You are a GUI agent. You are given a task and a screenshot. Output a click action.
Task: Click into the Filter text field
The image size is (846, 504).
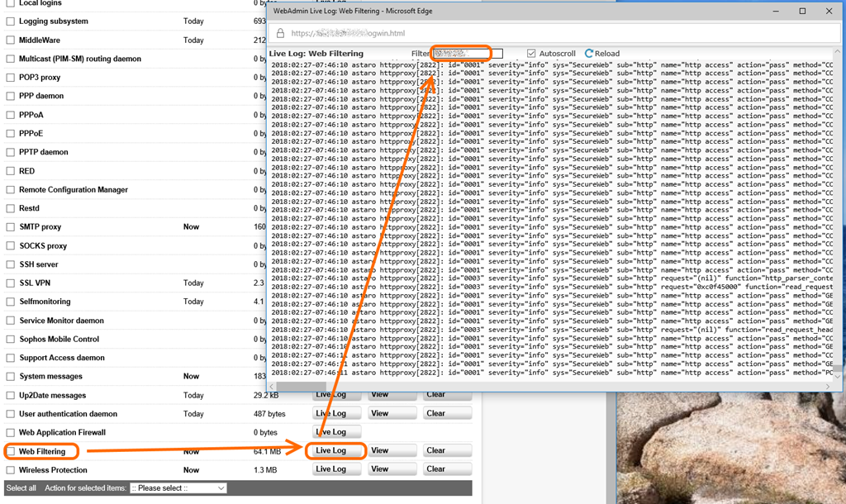pos(468,54)
